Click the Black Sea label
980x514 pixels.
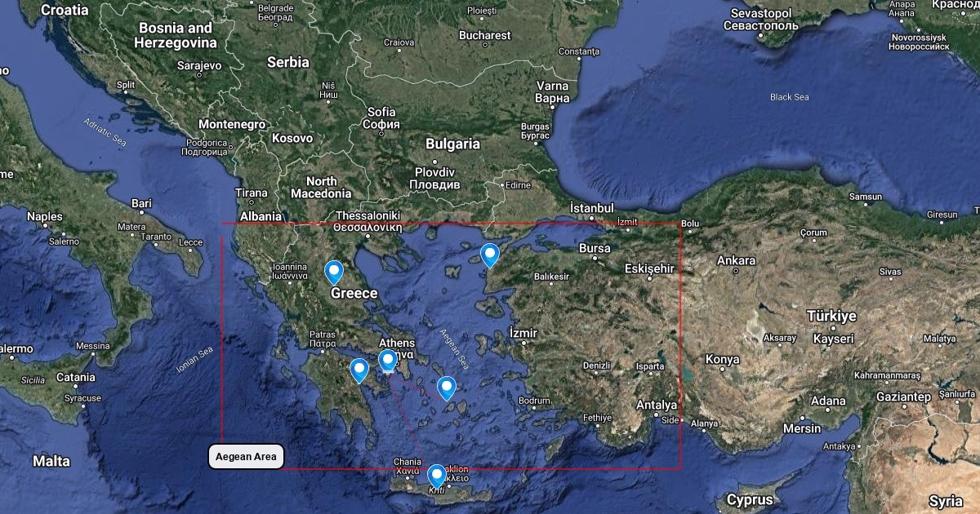789,97
